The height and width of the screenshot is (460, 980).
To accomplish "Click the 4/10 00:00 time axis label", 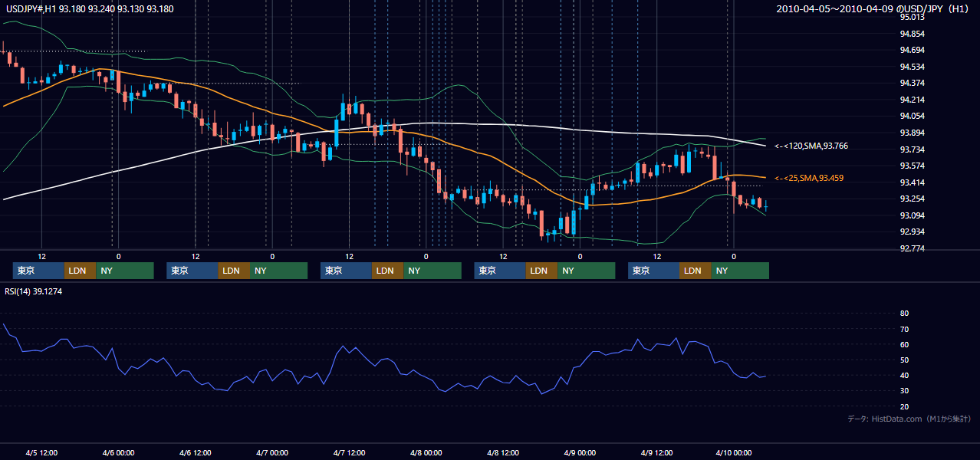I will coord(734,452).
